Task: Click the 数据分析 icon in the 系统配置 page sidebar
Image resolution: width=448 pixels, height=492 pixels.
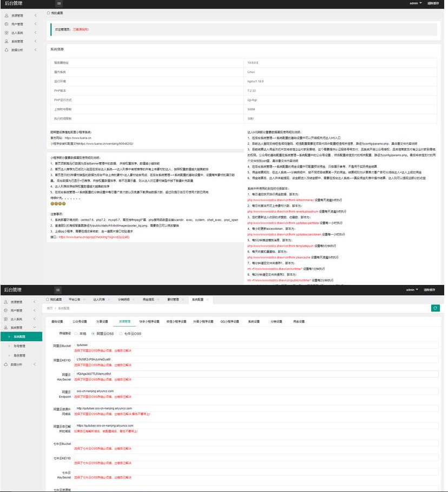Action: (5, 364)
